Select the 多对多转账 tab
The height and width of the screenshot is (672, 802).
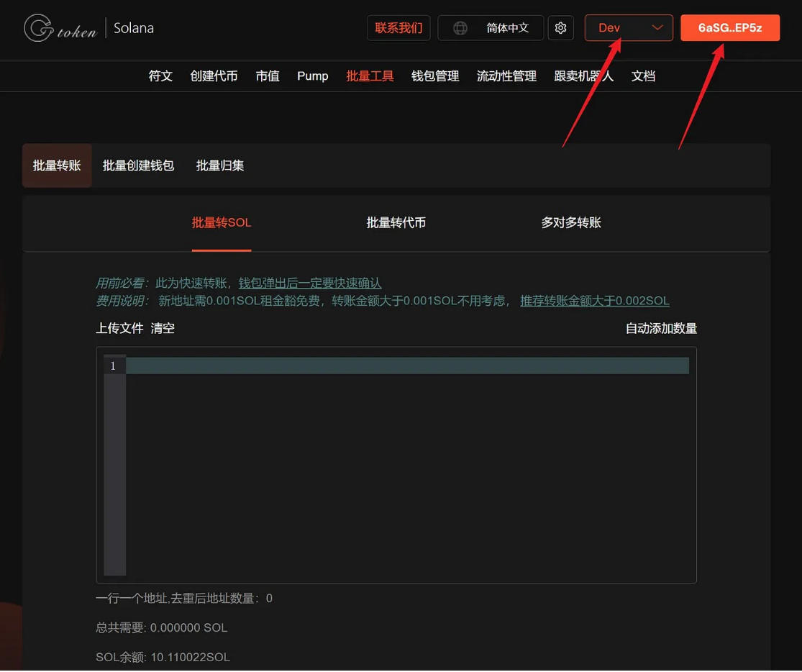(571, 222)
